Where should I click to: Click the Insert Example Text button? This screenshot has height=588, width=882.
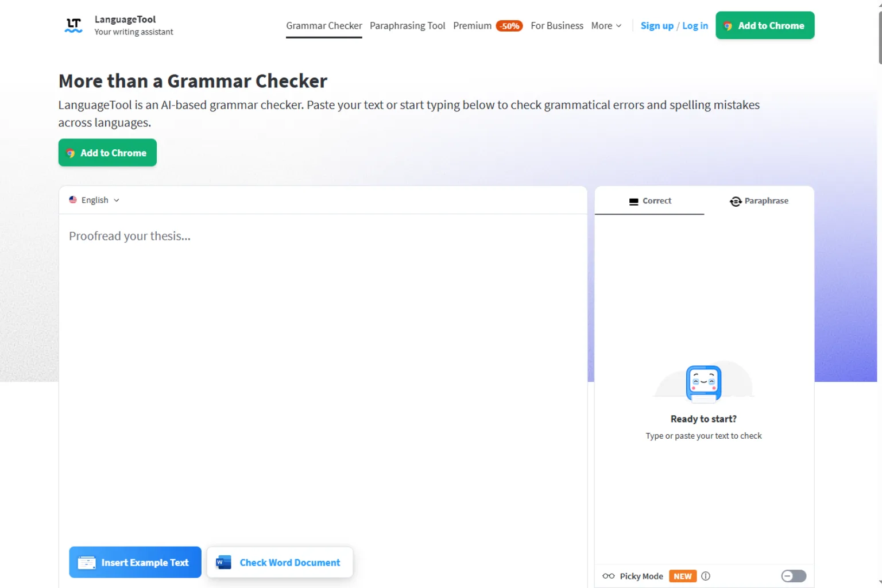(x=135, y=562)
